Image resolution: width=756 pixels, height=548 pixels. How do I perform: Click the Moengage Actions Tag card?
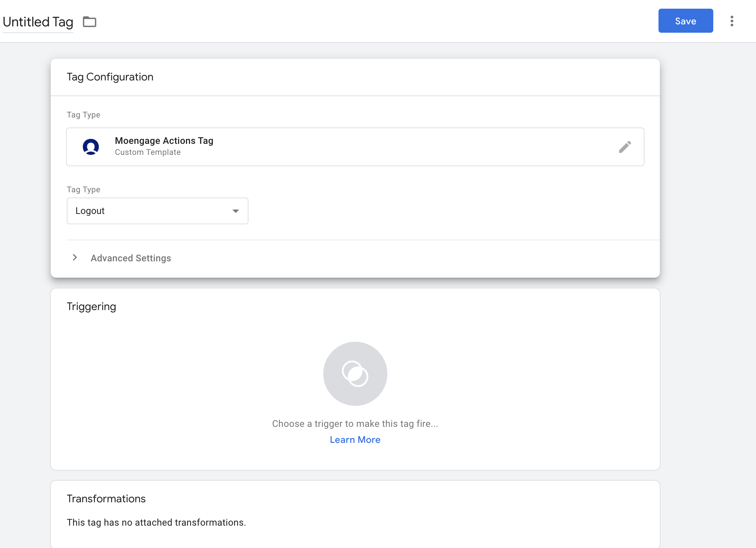[355, 147]
